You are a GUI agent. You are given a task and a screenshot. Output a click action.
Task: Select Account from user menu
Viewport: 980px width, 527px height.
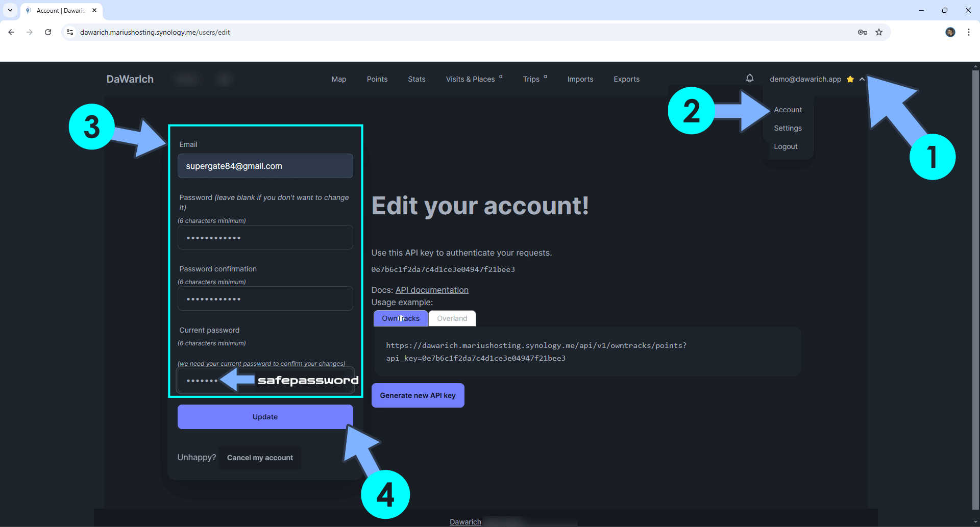(788, 110)
